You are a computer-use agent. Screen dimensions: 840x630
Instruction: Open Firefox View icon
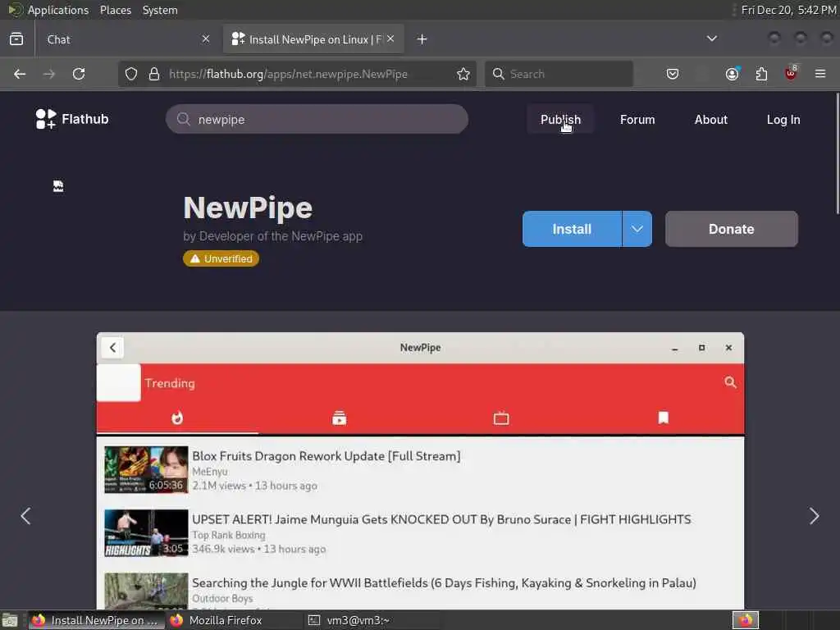click(x=16, y=39)
